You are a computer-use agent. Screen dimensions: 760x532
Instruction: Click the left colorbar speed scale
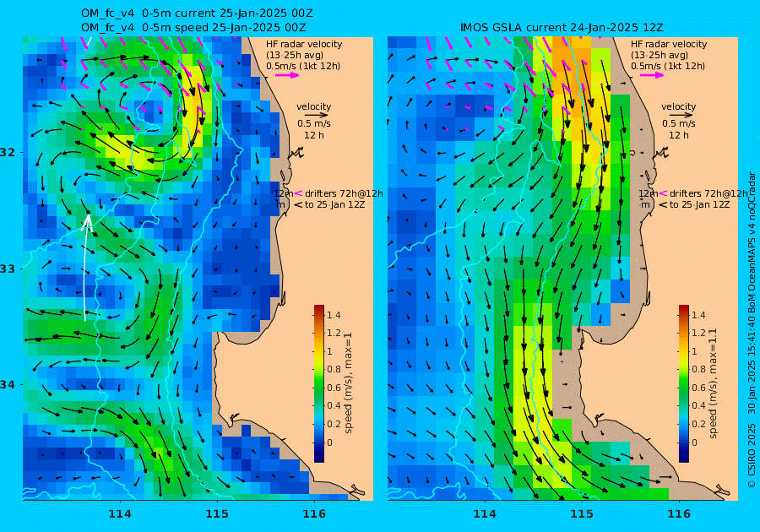(x=319, y=383)
